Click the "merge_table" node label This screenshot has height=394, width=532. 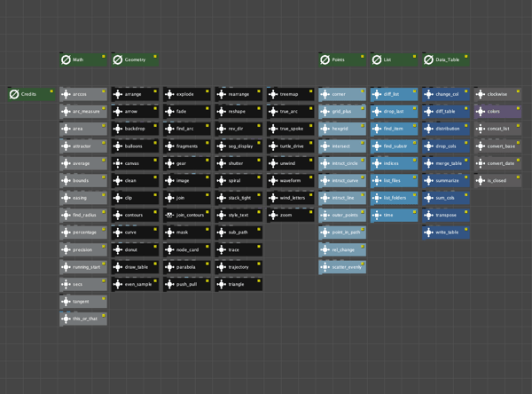[449, 163]
